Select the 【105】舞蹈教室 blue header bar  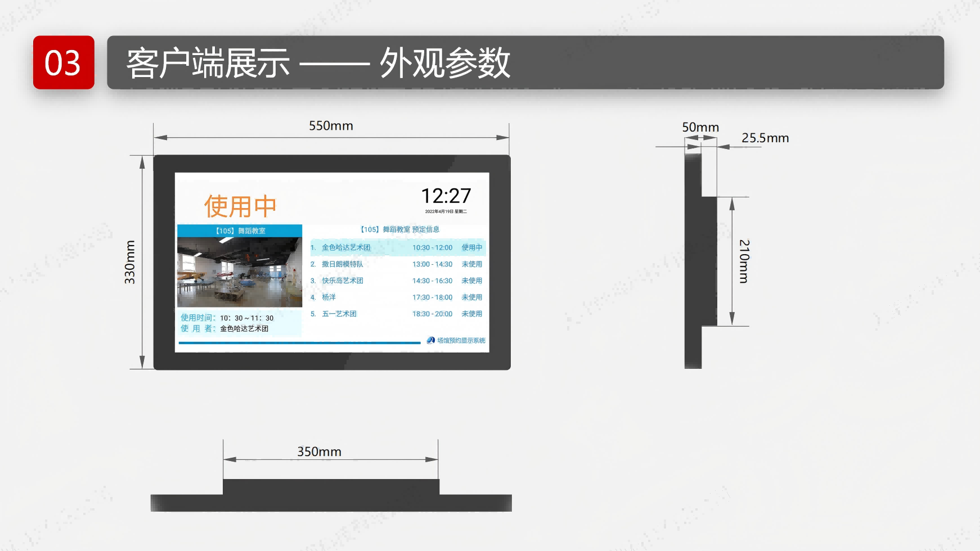pos(240,231)
